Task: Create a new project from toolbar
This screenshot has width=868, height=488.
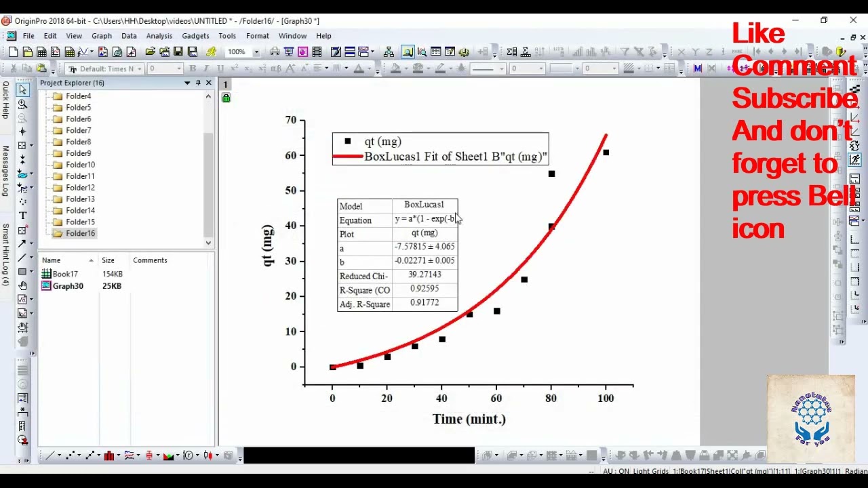Action: pos(13,52)
